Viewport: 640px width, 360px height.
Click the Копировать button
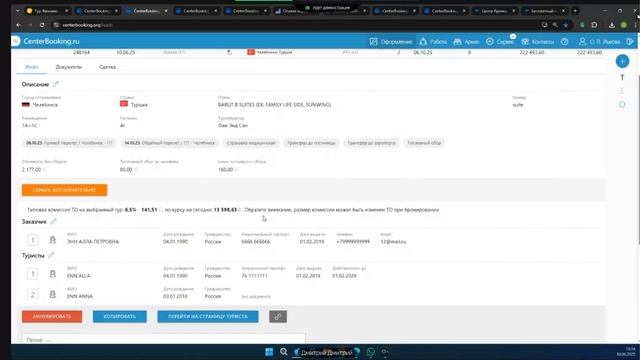[120, 316]
